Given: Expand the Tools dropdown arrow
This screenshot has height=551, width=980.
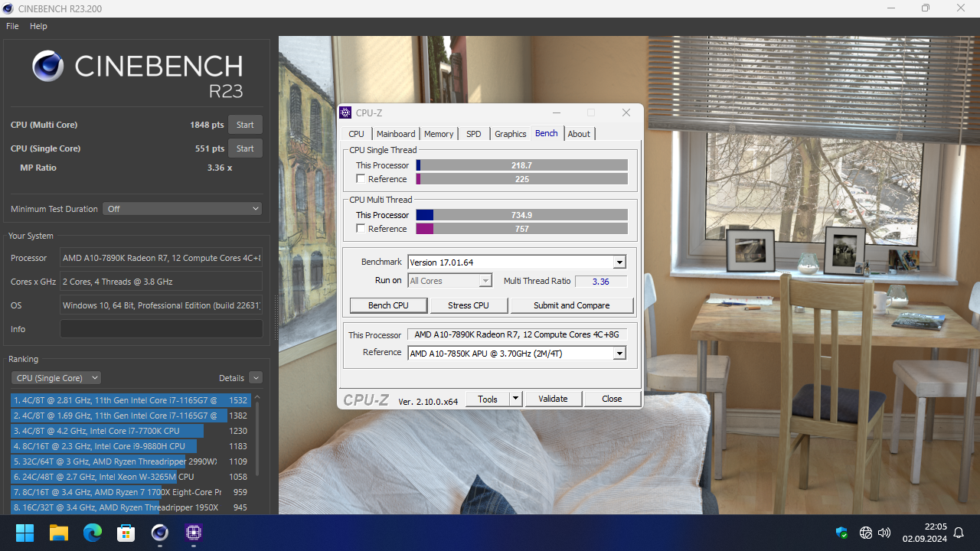Looking at the screenshot, I should 514,398.
